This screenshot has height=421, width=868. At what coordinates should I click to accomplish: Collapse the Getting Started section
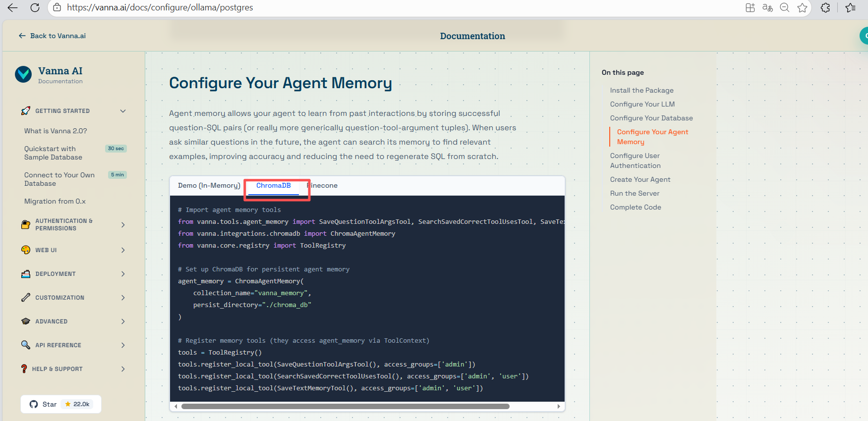click(123, 111)
